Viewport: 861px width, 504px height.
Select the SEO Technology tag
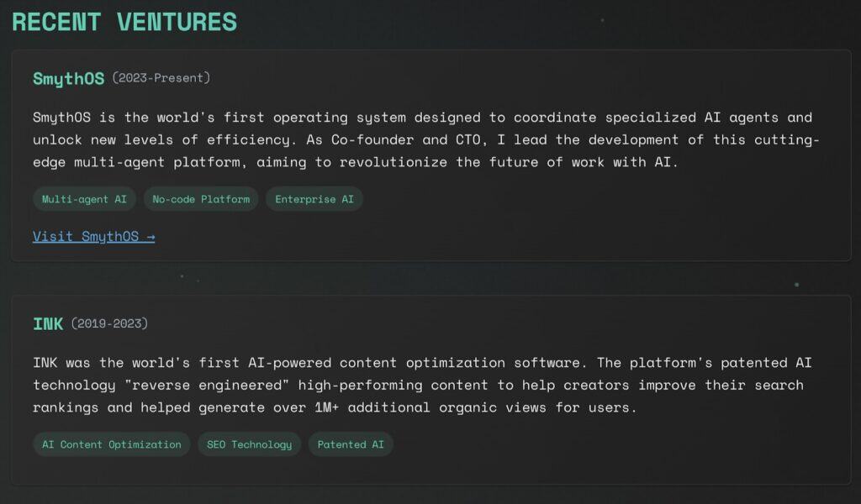(249, 444)
